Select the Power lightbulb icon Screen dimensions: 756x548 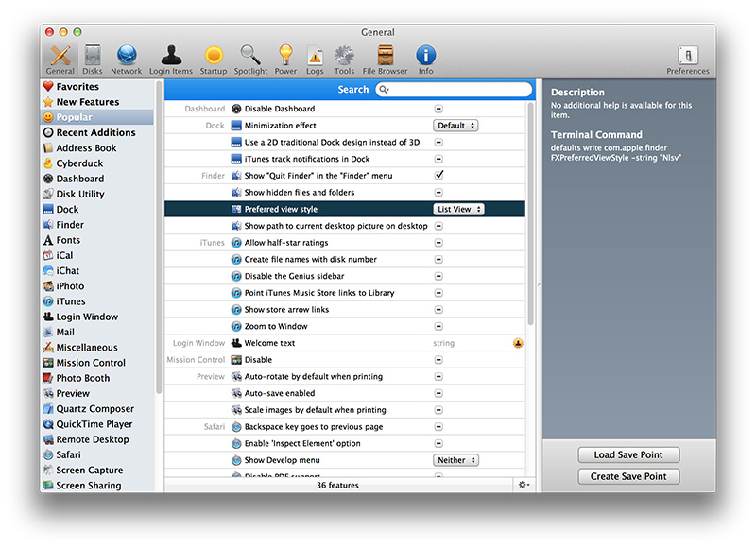(x=285, y=57)
